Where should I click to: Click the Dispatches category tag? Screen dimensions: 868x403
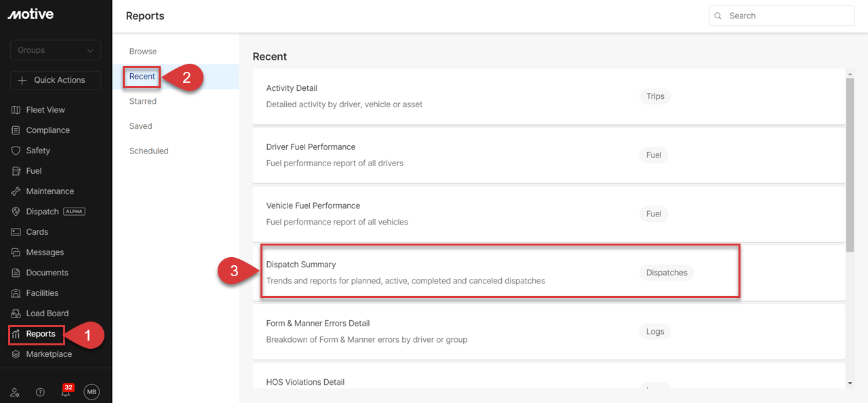[x=667, y=273]
